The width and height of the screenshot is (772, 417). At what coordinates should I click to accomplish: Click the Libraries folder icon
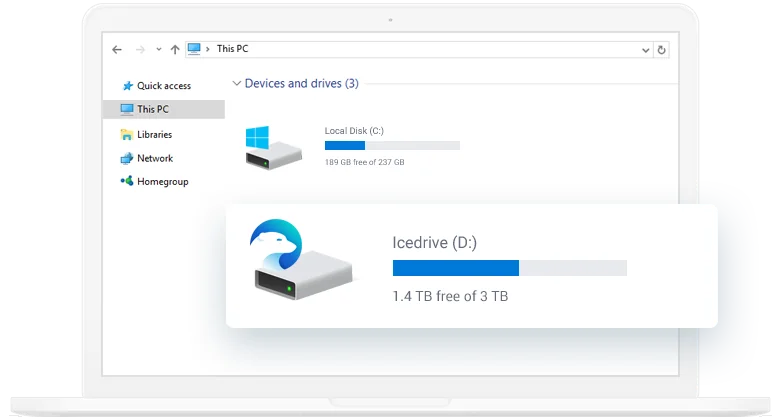127,134
